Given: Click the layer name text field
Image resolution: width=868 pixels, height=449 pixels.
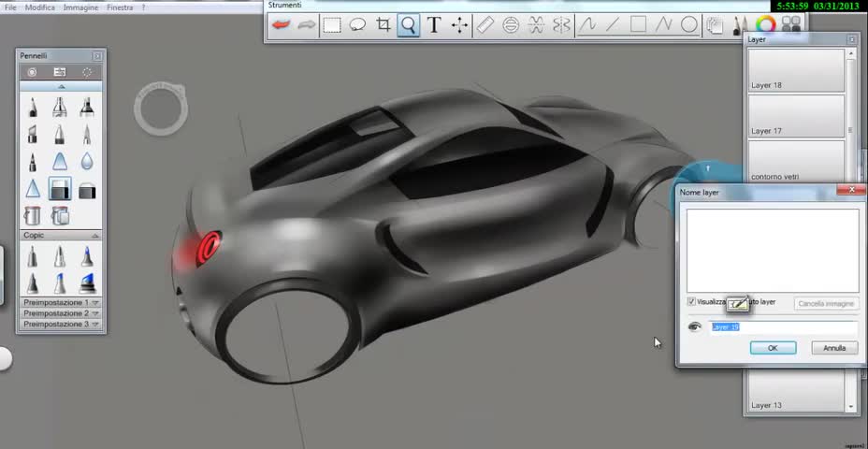Looking at the screenshot, I should pos(783,327).
